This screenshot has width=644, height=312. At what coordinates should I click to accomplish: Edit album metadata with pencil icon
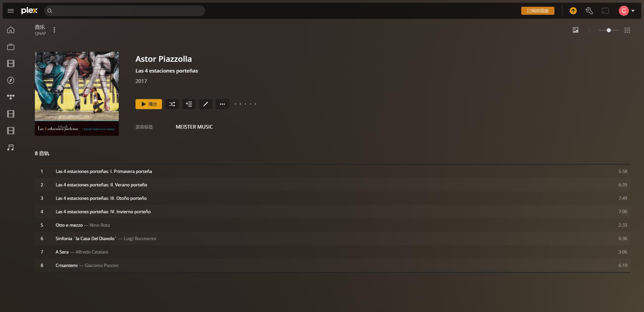click(206, 104)
